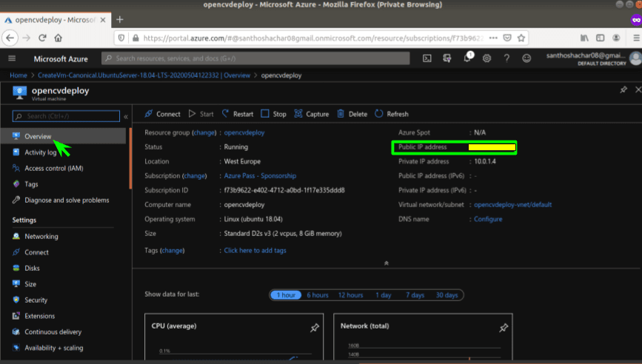
Task: Open Azure Pass - Sponsorship subscription link
Action: 260,176
